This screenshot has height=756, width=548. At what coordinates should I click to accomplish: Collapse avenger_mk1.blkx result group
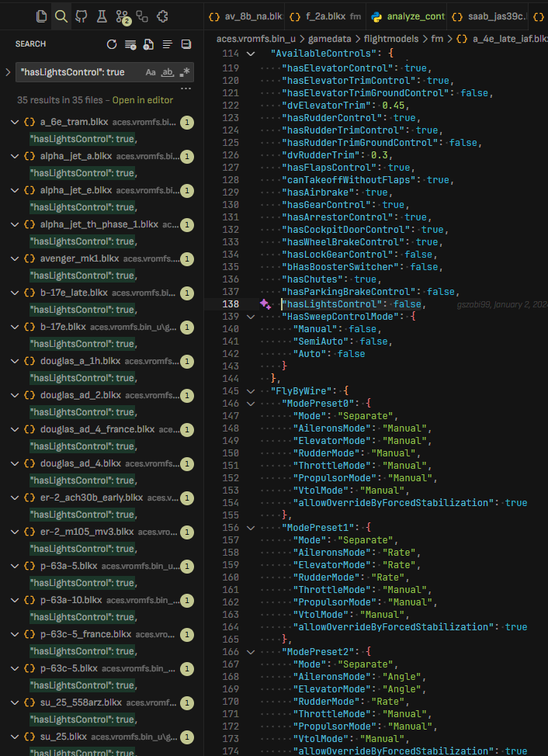click(15, 258)
